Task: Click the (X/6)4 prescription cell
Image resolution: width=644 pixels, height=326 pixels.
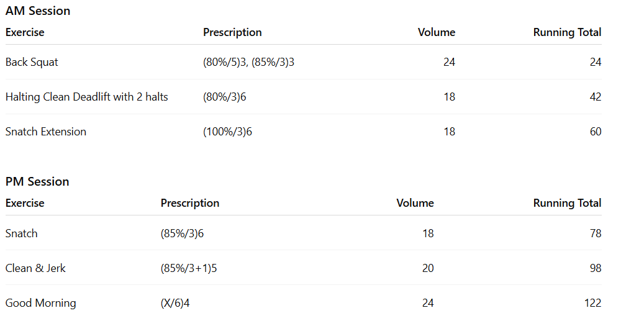Action: (179, 303)
